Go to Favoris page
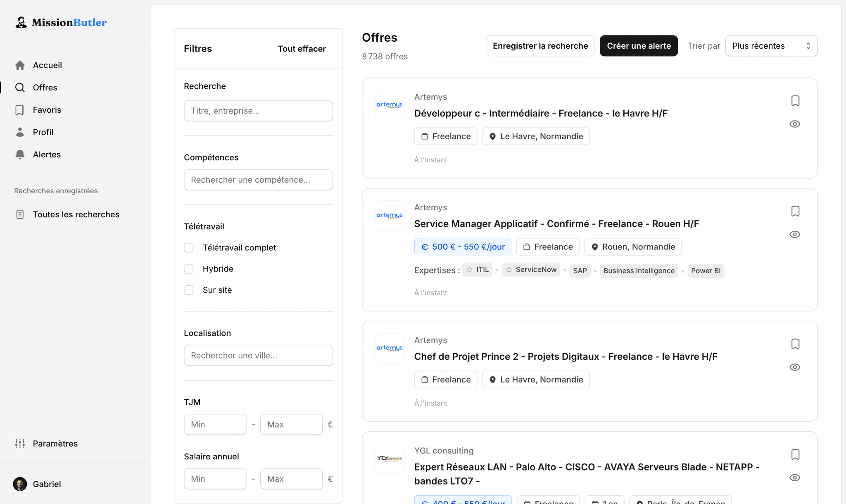Screen dimensions: 846x504 (x=47, y=110)
